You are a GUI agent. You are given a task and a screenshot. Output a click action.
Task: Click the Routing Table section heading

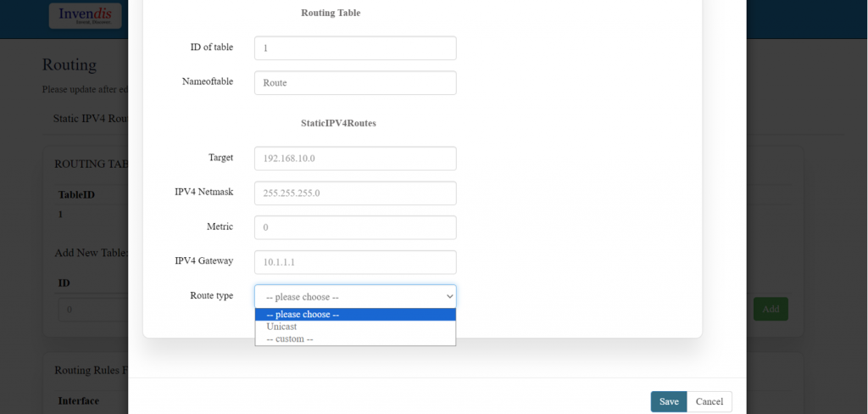(331, 13)
